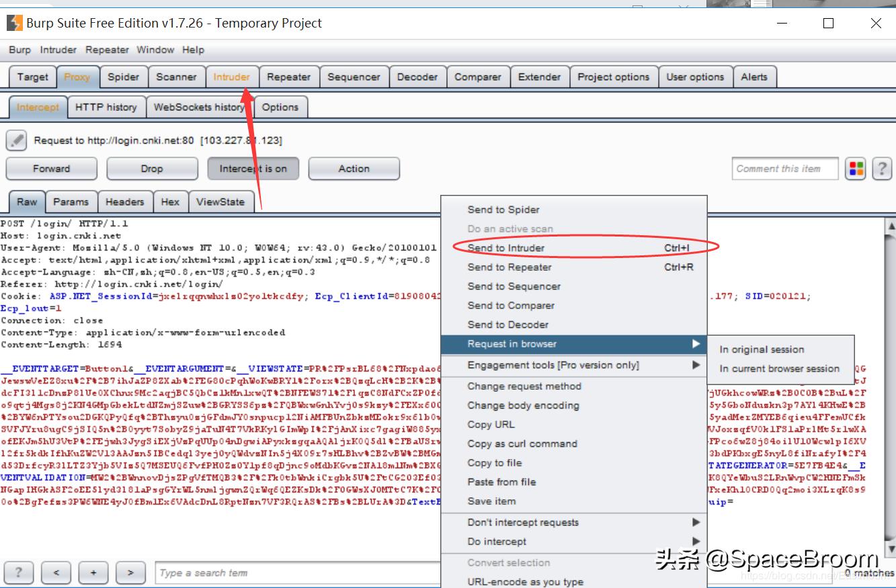The height and width of the screenshot is (588, 896).
Task: Open the Extender tab
Action: coord(540,77)
